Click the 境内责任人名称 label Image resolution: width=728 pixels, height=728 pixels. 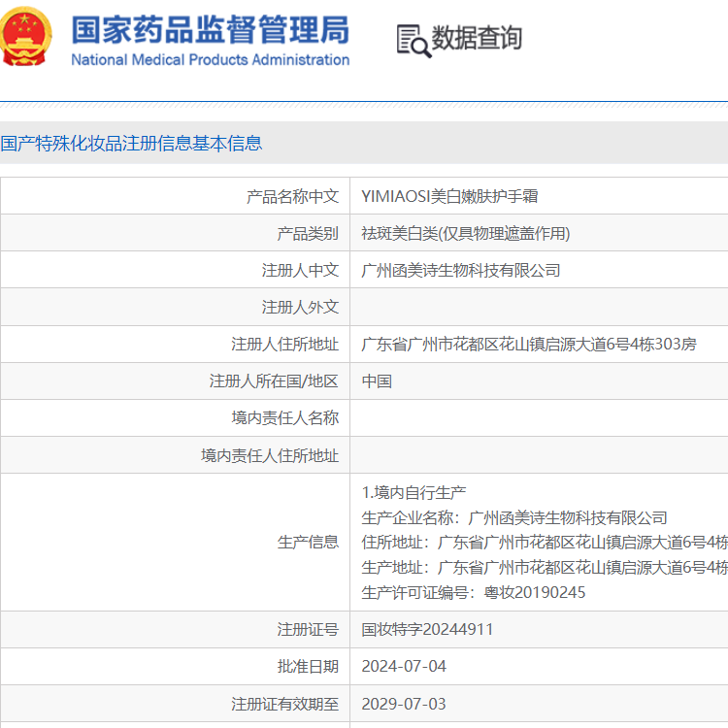pos(284,417)
